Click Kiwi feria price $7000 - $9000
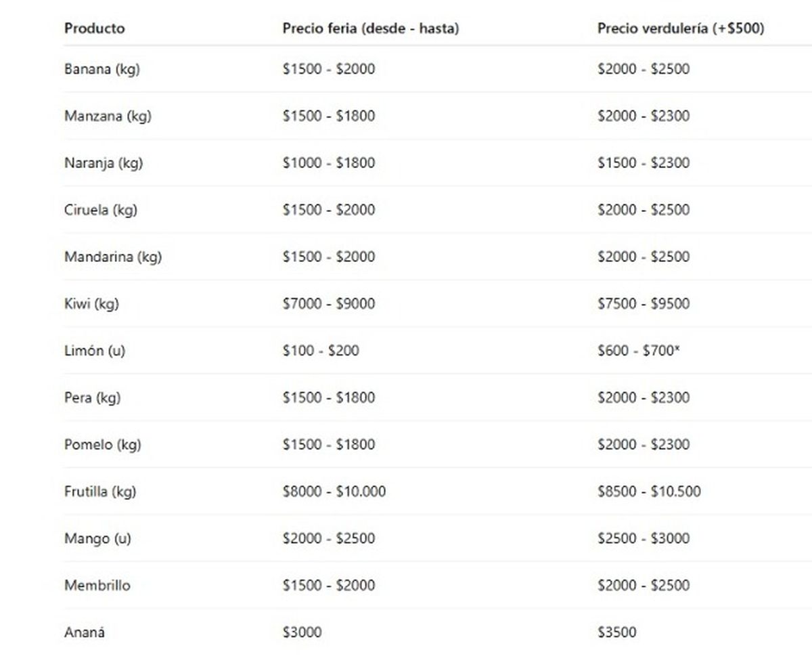 (x=328, y=304)
